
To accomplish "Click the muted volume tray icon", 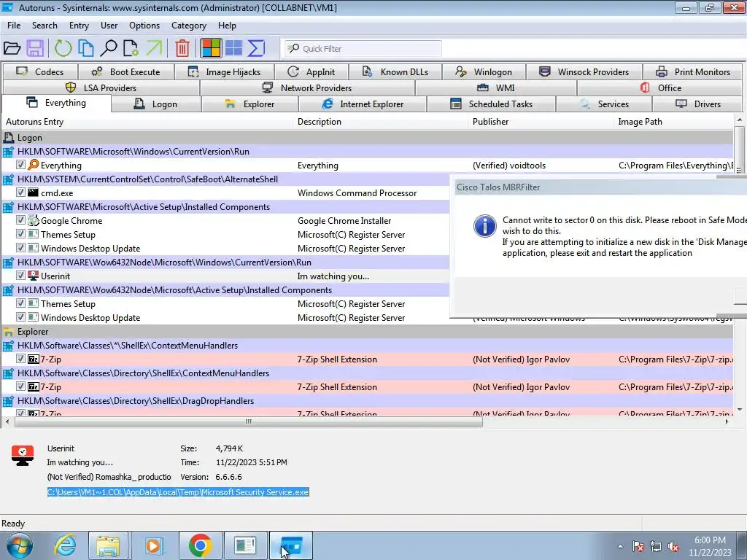I will [x=673, y=546].
